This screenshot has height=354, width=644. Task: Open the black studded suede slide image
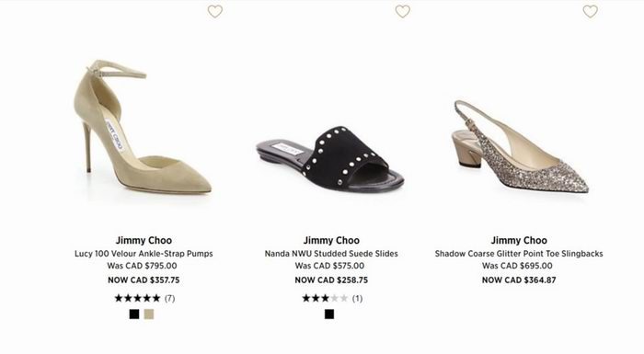330,158
